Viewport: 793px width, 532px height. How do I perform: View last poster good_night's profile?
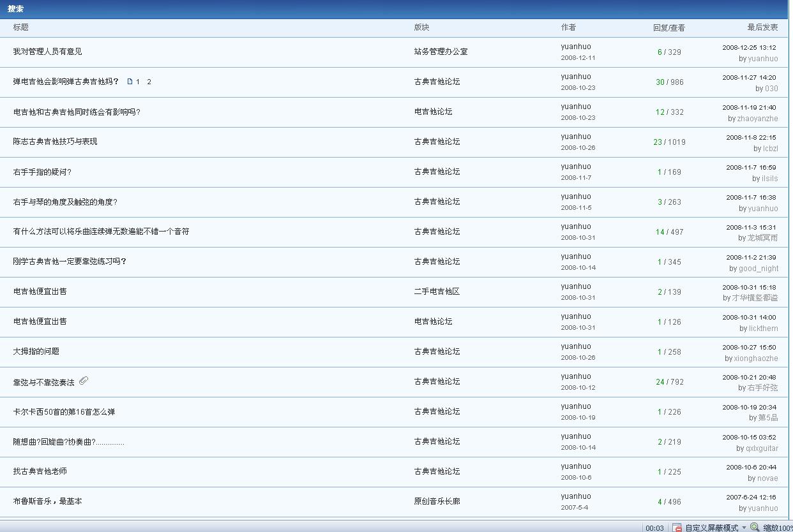[x=759, y=269]
